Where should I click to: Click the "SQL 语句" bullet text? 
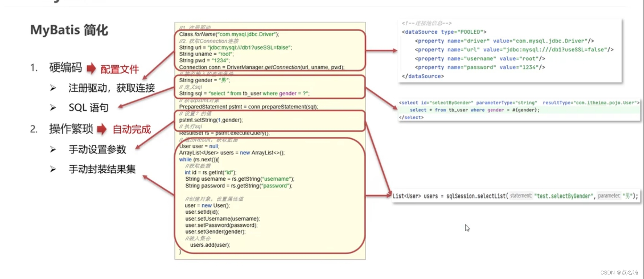[88, 108]
